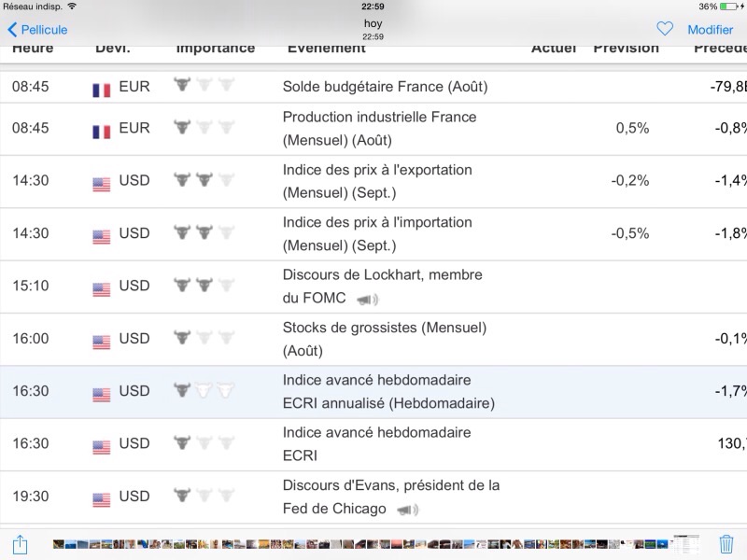
Task: Tap the Prévision column header
Action: 626,49
